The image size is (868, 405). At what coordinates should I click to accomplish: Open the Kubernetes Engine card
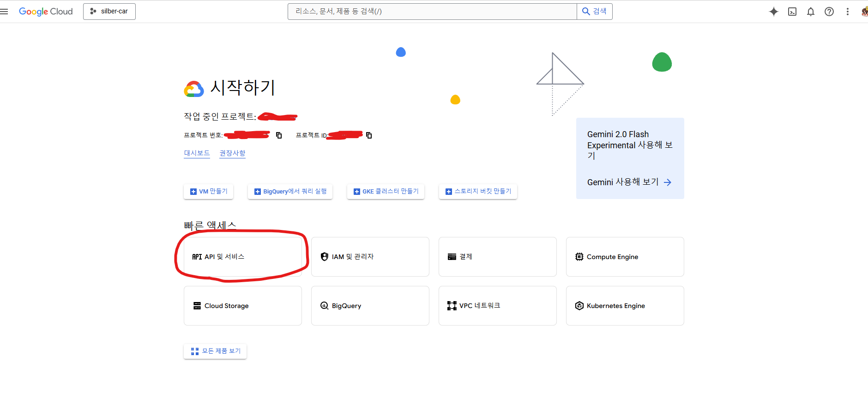[x=625, y=306]
